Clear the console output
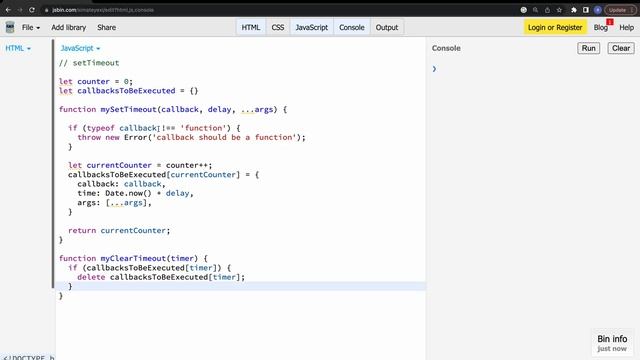Image resolution: width=640 pixels, height=360 pixels. point(621,48)
